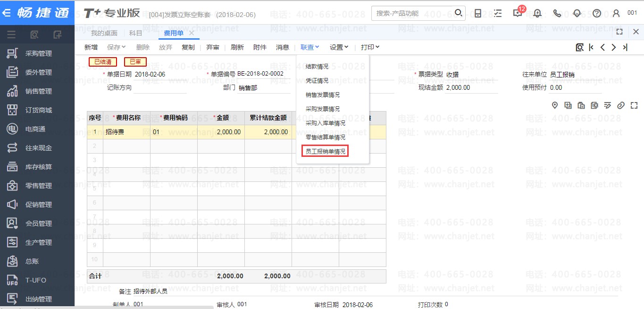
Task: Open the 打印 dropdown menu
Action: (x=370, y=47)
